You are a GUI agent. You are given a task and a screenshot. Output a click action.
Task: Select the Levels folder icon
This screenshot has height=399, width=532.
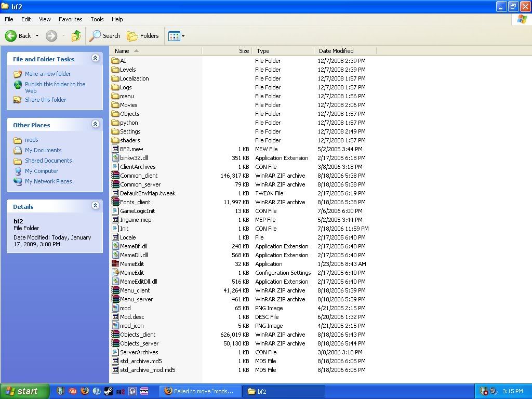coord(115,70)
